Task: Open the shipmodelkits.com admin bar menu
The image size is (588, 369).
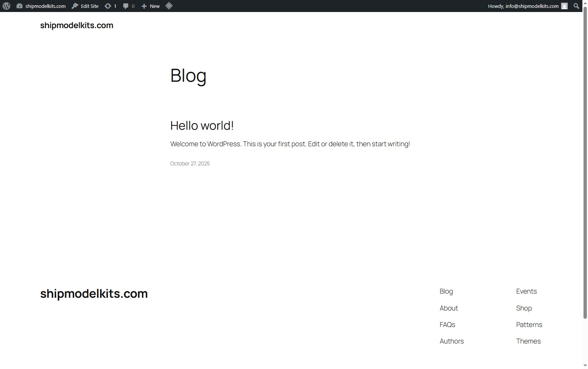Action: coord(45,6)
